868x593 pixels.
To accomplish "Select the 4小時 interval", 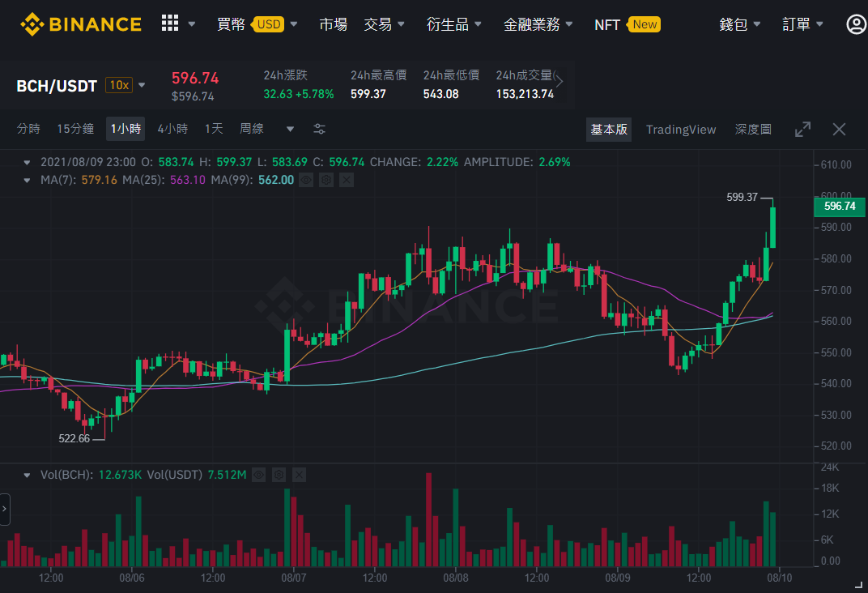I will [172, 129].
